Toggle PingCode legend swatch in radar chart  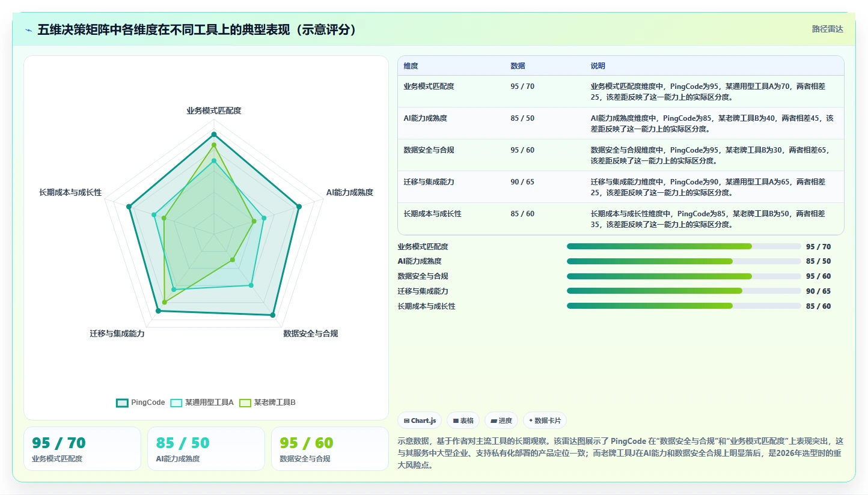click(x=123, y=402)
